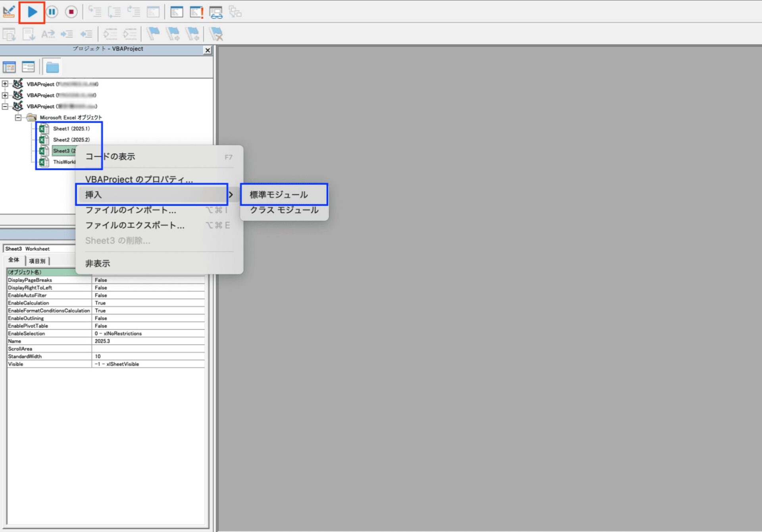Viewport: 762px width, 532px height.
Task: Click the Step Into debug icon
Action: (95, 12)
